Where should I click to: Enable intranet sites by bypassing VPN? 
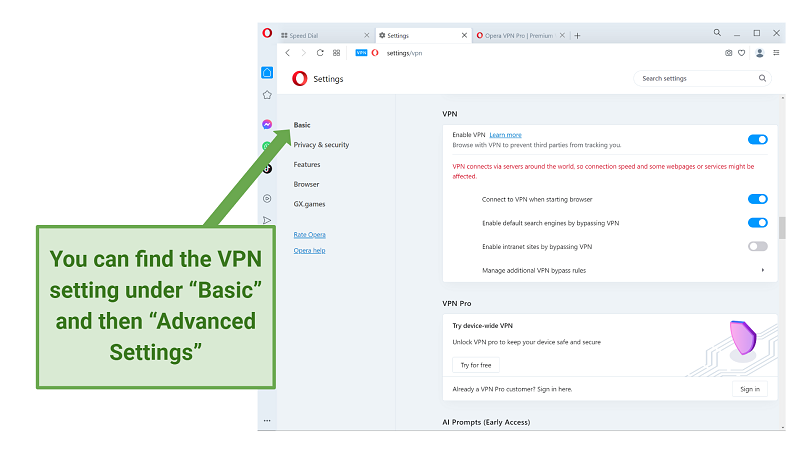(x=758, y=246)
